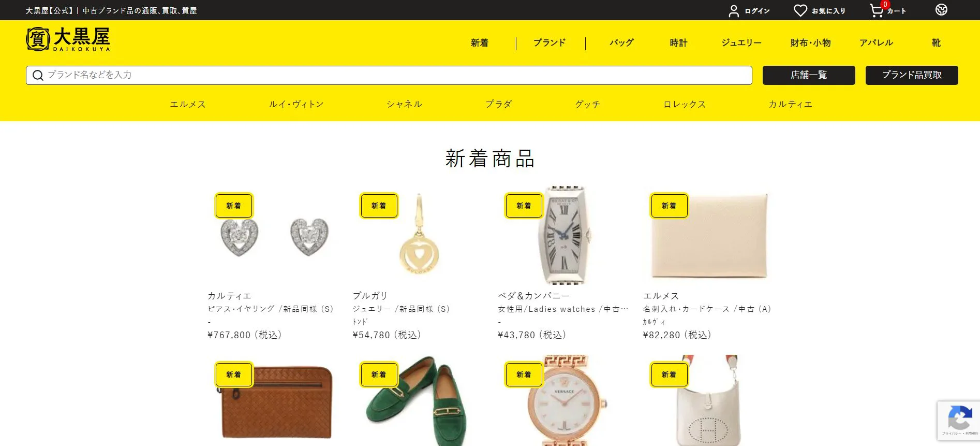Open the Hermes beige card case thumbnail
Image resolution: width=980 pixels, height=446 pixels.
pyautogui.click(x=709, y=235)
